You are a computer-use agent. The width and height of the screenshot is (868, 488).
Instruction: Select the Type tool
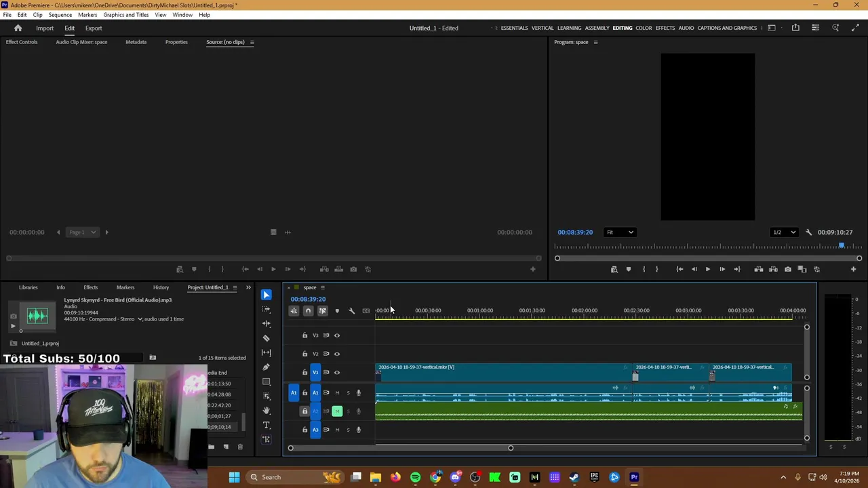coord(266,425)
